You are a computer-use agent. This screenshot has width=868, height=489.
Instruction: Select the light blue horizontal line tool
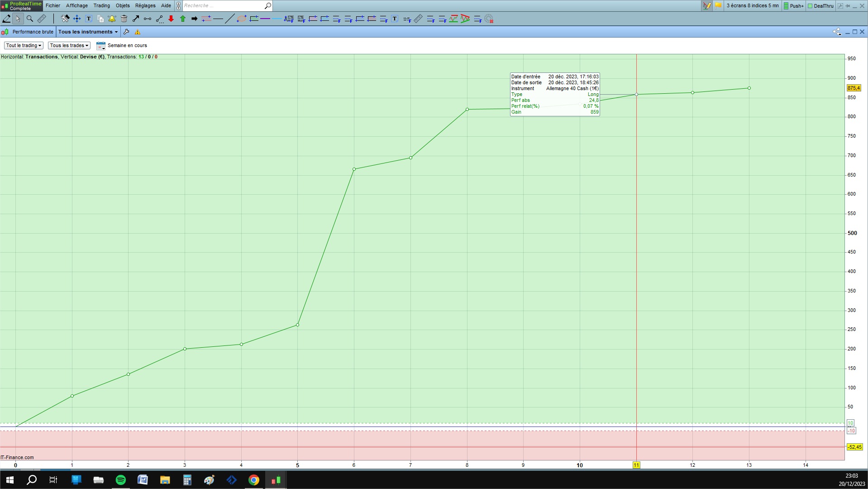(277, 19)
